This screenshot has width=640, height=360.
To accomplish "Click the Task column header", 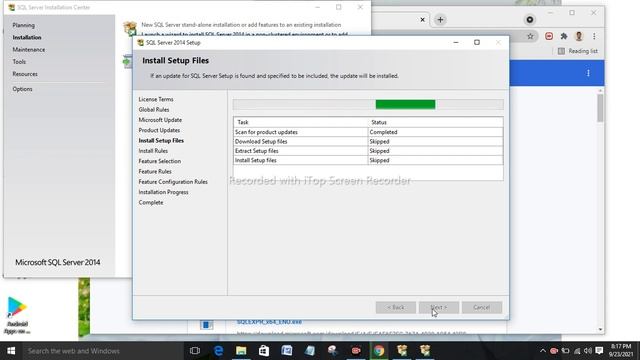I will point(300,122).
